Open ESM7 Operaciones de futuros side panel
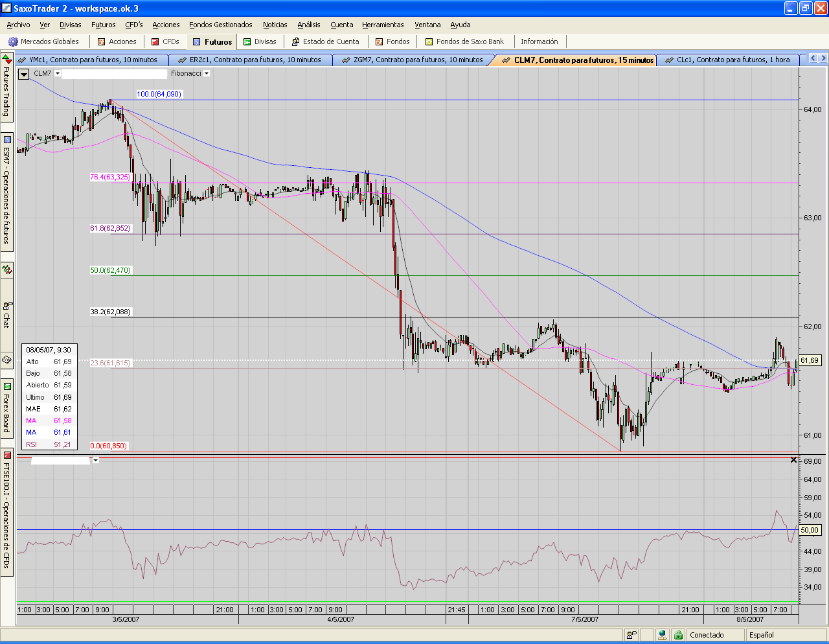 pyautogui.click(x=6, y=191)
